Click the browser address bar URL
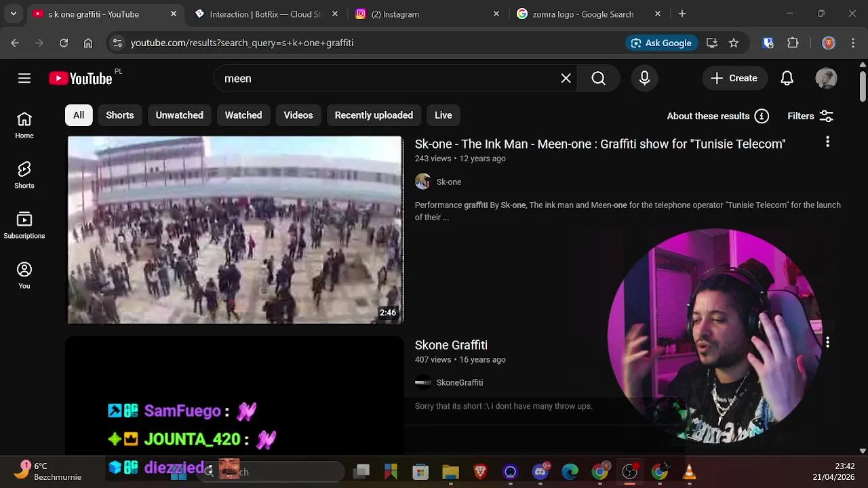 (x=242, y=43)
